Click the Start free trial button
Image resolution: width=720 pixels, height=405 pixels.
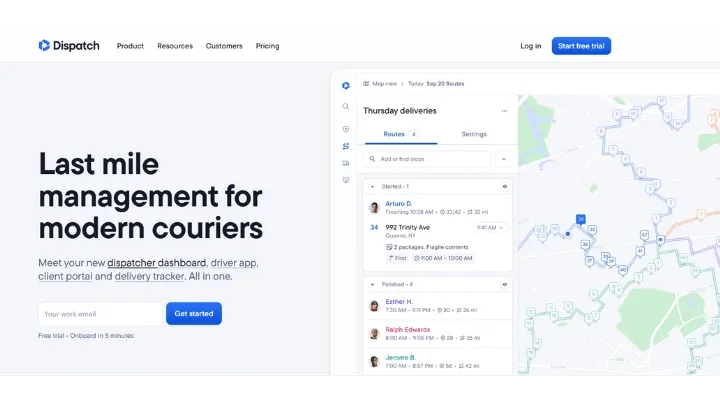coord(581,46)
